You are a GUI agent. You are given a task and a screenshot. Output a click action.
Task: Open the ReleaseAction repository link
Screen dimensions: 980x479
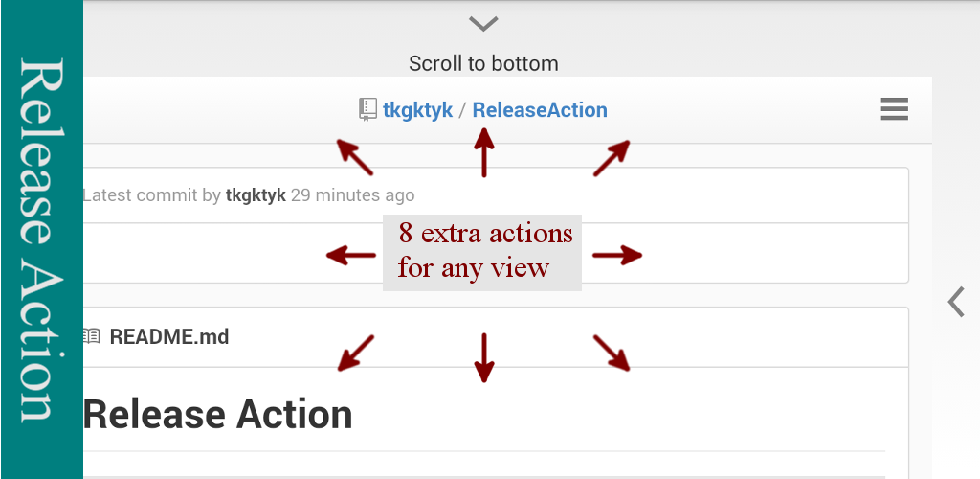[x=540, y=109]
